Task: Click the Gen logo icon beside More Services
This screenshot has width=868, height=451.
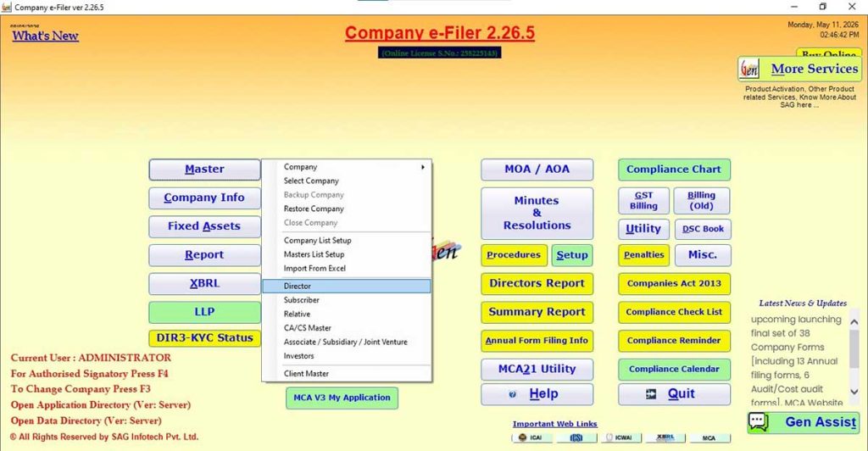Action: pyautogui.click(x=749, y=70)
